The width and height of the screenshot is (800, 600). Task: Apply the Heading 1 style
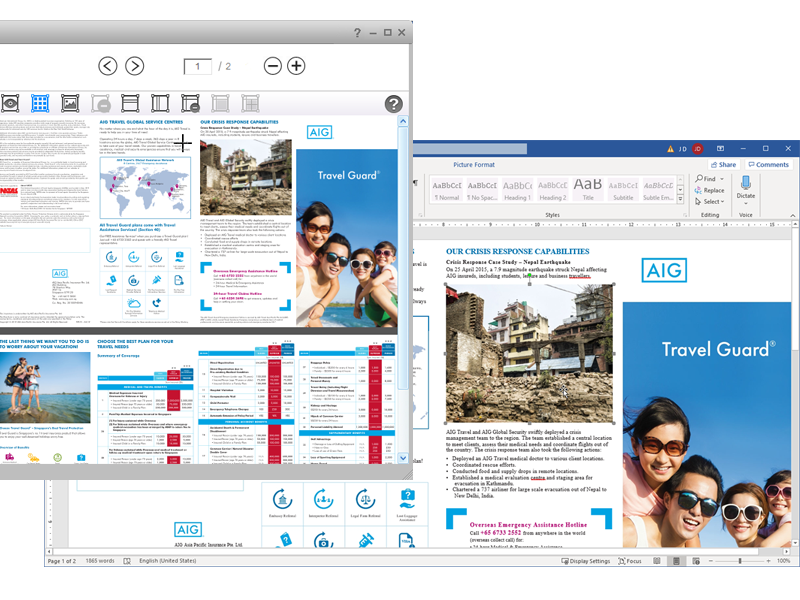(x=517, y=190)
